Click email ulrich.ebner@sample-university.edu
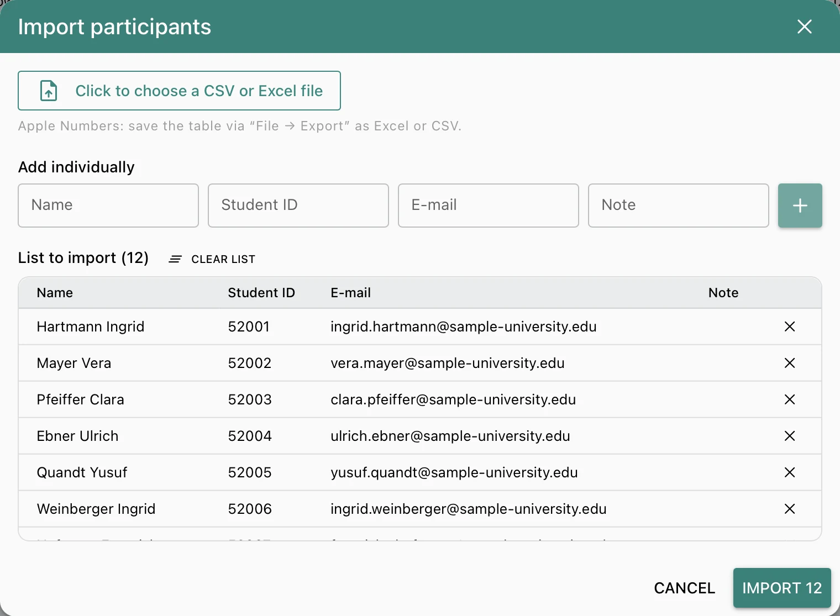Viewport: 840px width, 616px height. pos(450,436)
